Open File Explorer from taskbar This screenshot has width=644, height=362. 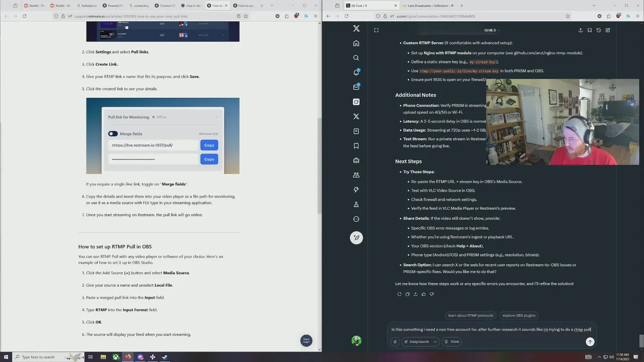click(x=103, y=357)
